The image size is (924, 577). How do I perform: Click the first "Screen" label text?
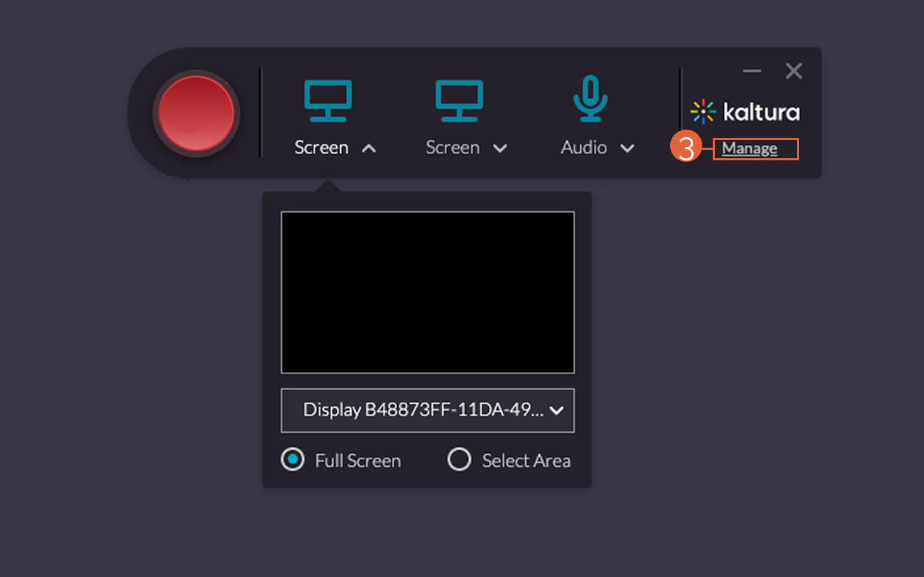point(321,148)
